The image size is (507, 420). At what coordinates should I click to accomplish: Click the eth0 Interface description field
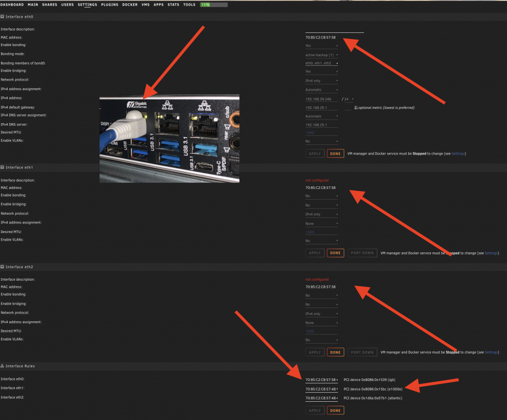pyautogui.click(x=335, y=30)
